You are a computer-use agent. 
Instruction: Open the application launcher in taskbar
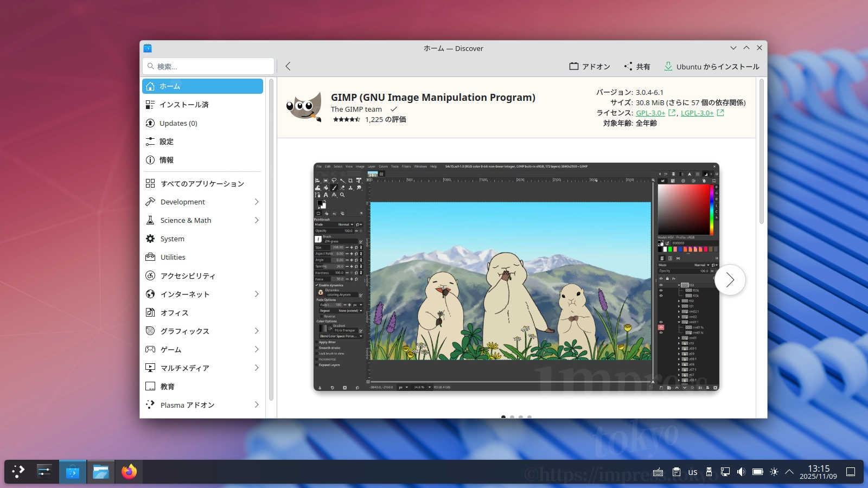tap(18, 472)
